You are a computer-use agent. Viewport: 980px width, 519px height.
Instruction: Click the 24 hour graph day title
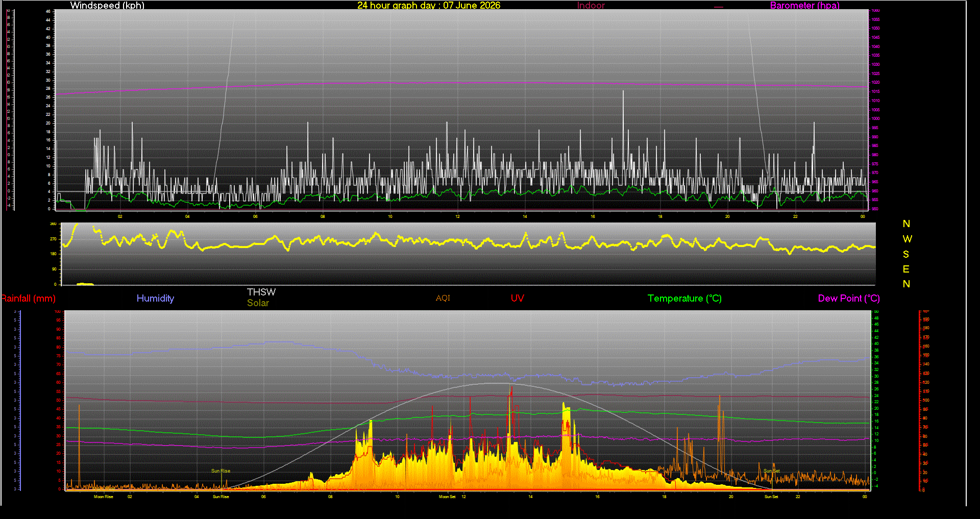click(x=429, y=5)
